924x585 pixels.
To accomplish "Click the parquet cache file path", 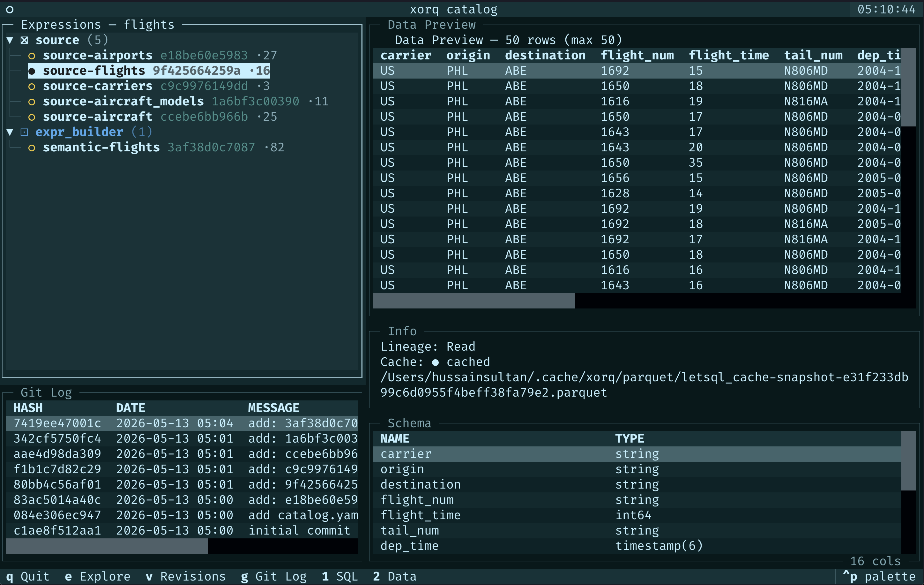I will point(644,385).
